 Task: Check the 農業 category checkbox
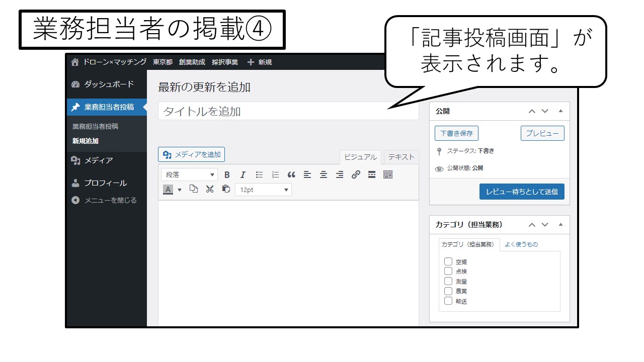pos(448,291)
